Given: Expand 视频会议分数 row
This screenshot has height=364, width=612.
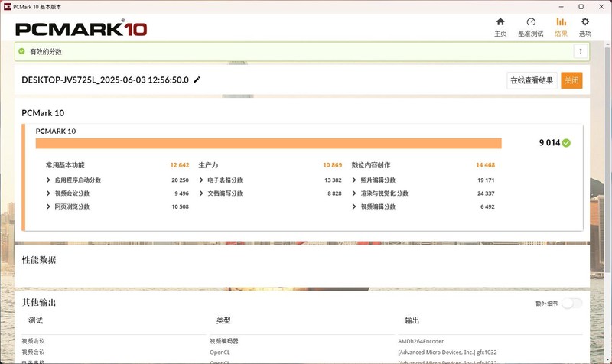Looking at the screenshot, I should tap(48, 193).
